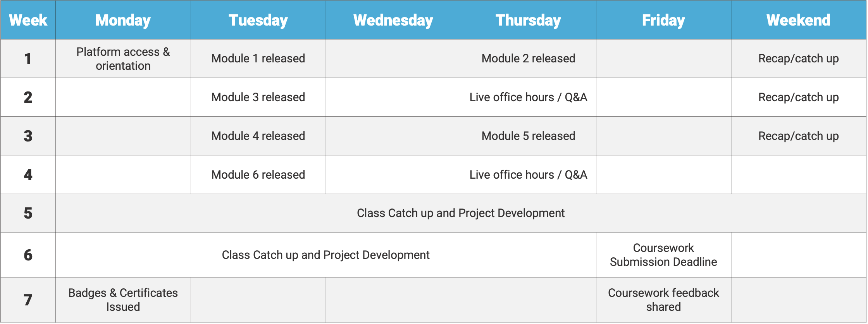Select the Module 4 released cell
The image size is (868, 324).
[x=258, y=136]
